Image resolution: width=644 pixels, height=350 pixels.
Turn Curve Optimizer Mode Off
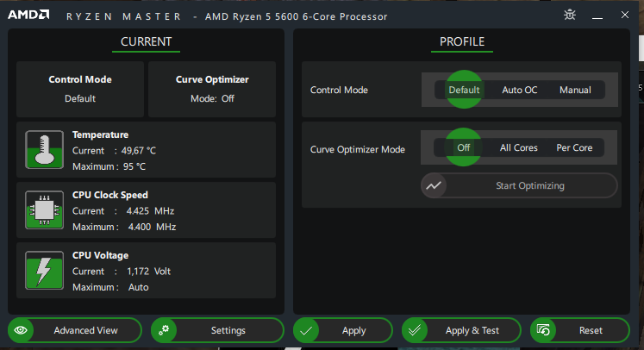click(x=464, y=147)
